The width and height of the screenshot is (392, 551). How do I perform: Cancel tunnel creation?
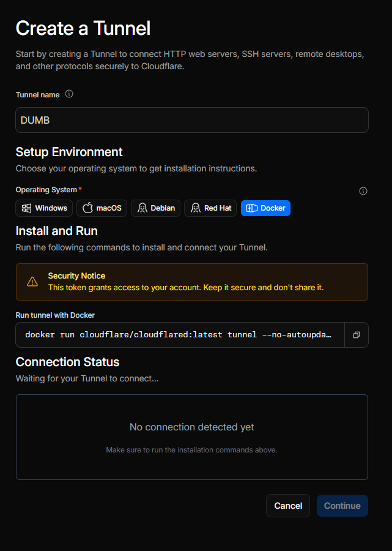[x=288, y=506]
